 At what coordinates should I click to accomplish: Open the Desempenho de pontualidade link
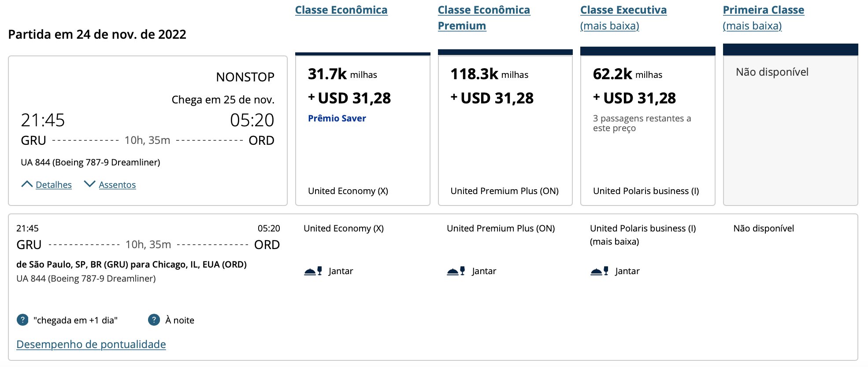coord(91,344)
